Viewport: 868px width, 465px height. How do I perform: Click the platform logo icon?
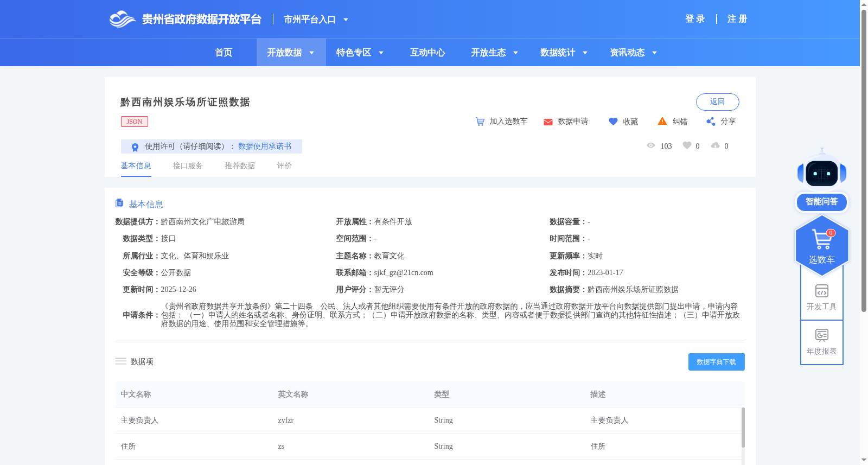point(122,19)
